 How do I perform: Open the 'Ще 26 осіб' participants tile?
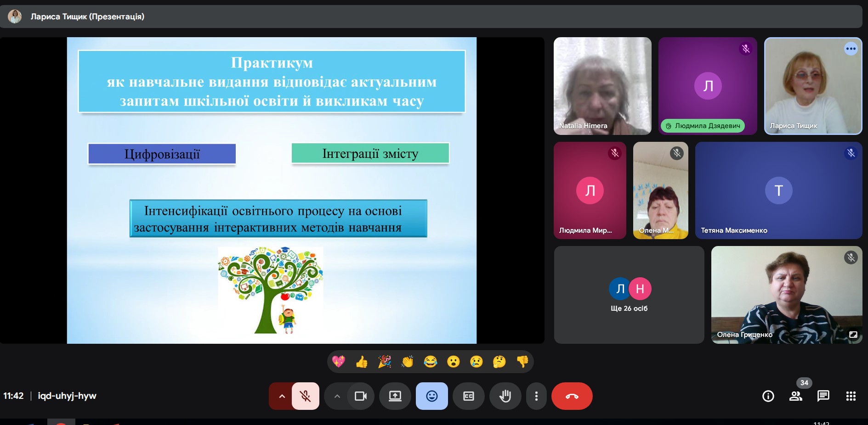629,295
